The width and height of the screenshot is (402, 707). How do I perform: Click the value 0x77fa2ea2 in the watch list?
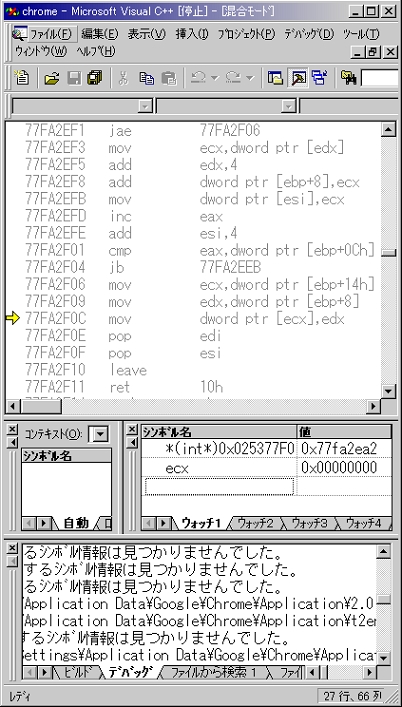pyautogui.click(x=339, y=449)
